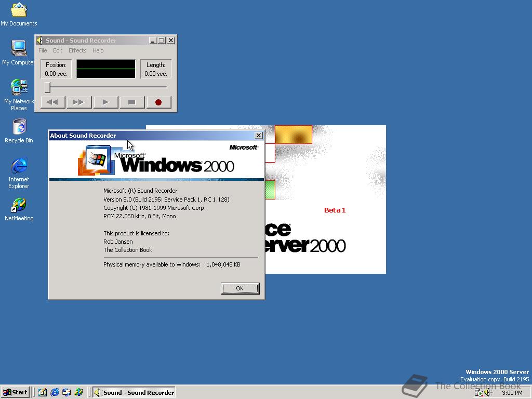The width and height of the screenshot is (532, 399).
Task: Click Seek To End in Sound Recorder
Action: (x=79, y=102)
